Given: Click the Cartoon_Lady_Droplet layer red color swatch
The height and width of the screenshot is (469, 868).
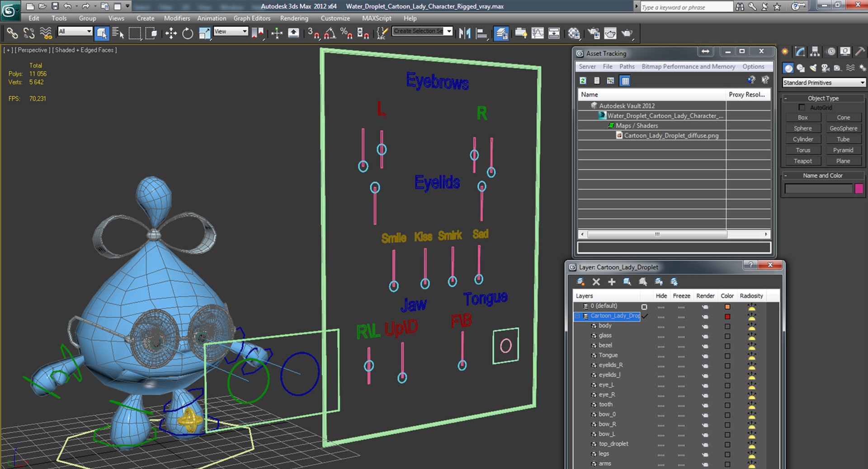Looking at the screenshot, I should [x=727, y=316].
